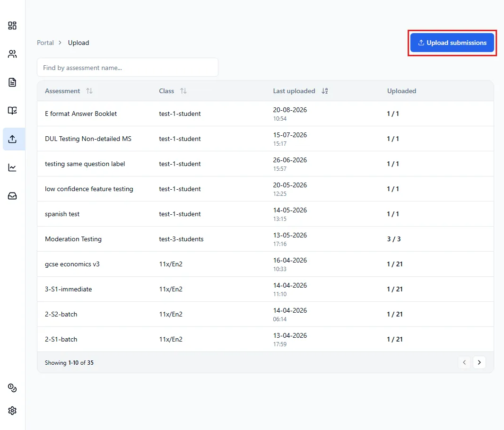Open the gcse economics v3 row

coord(265,264)
